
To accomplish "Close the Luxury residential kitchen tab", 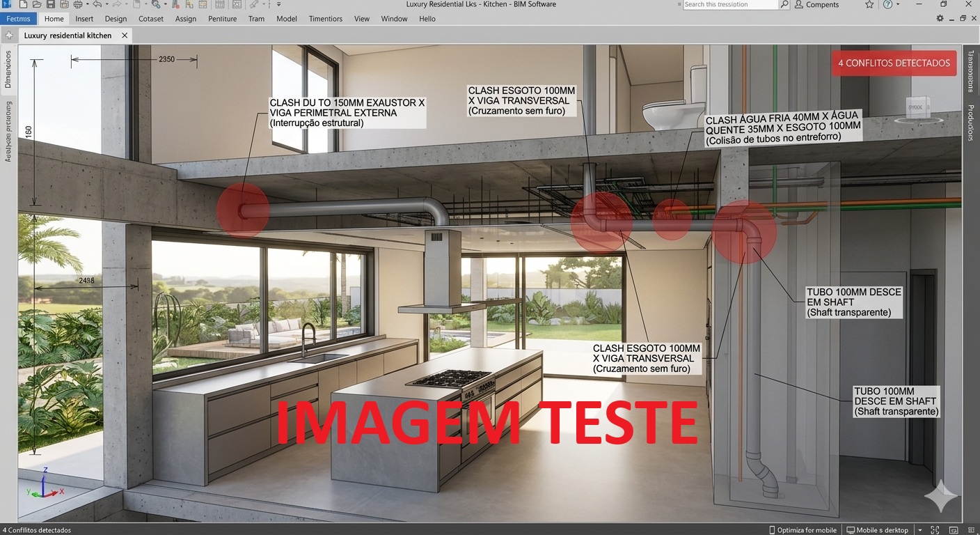I will (x=125, y=35).
